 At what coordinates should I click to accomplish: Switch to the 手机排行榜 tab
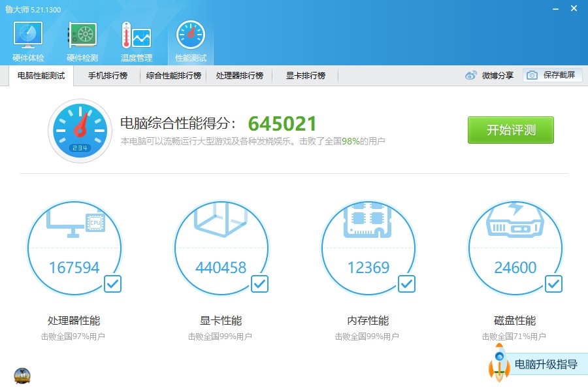pyautogui.click(x=108, y=76)
